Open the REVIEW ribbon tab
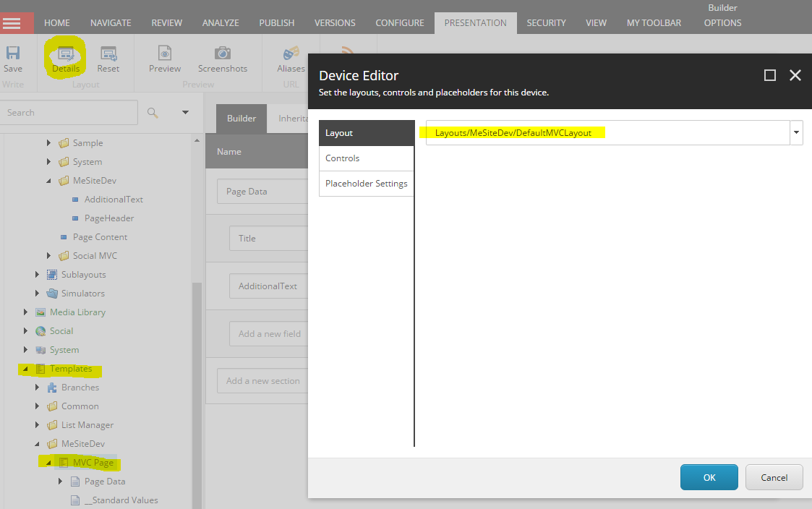812x509 pixels. pos(167,23)
